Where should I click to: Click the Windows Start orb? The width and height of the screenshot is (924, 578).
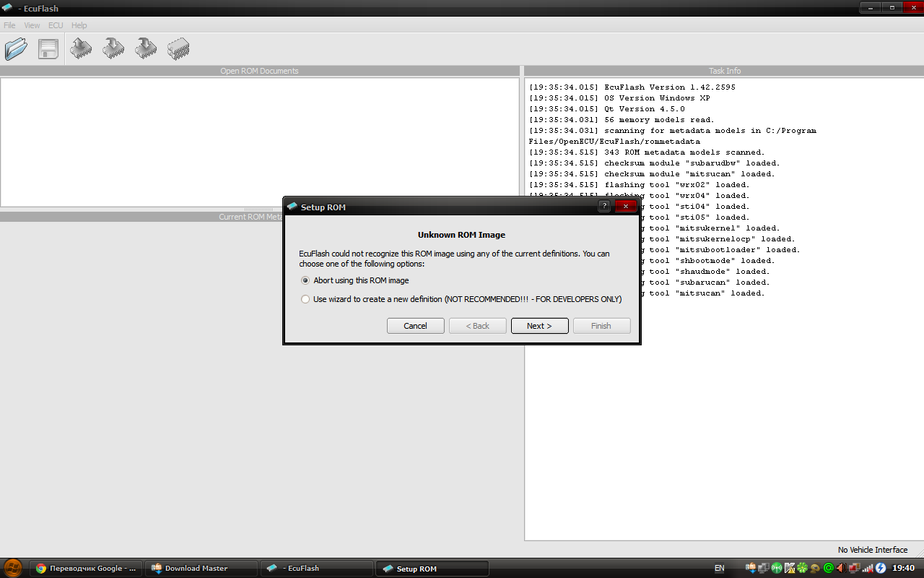click(x=13, y=568)
